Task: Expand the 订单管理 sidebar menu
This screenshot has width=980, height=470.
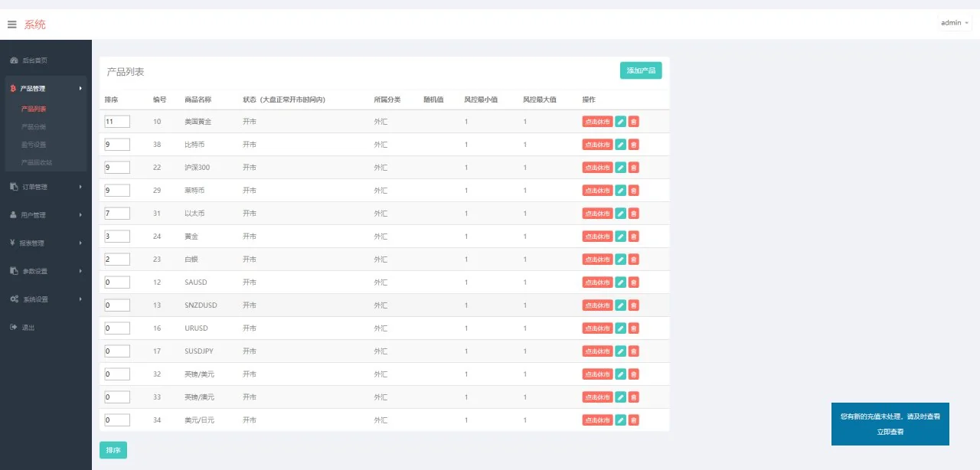Action: [46, 187]
